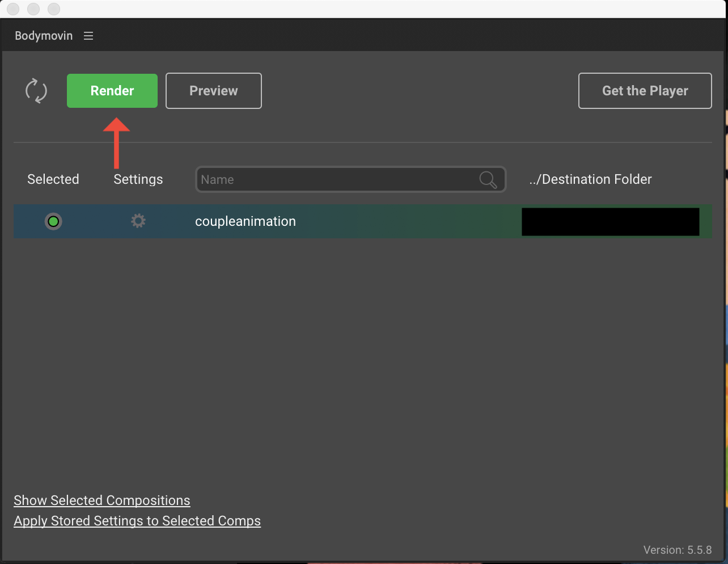Click the Preview button
Image resolution: width=728 pixels, height=564 pixels.
click(x=214, y=91)
